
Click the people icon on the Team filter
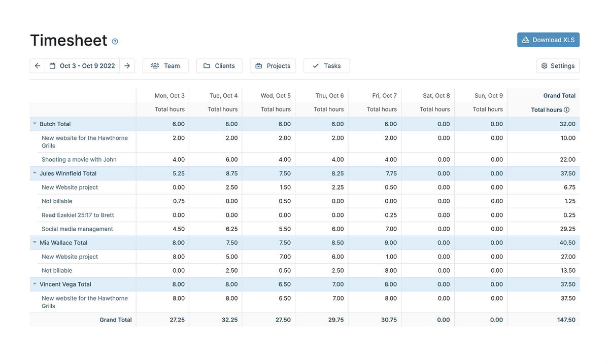154,65
